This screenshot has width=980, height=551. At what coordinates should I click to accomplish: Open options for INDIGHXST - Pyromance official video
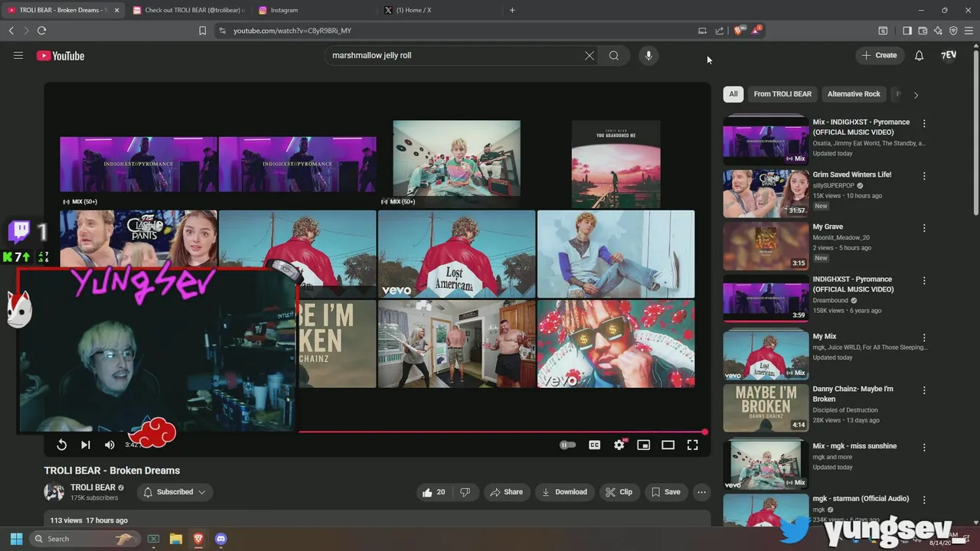pyautogui.click(x=924, y=281)
